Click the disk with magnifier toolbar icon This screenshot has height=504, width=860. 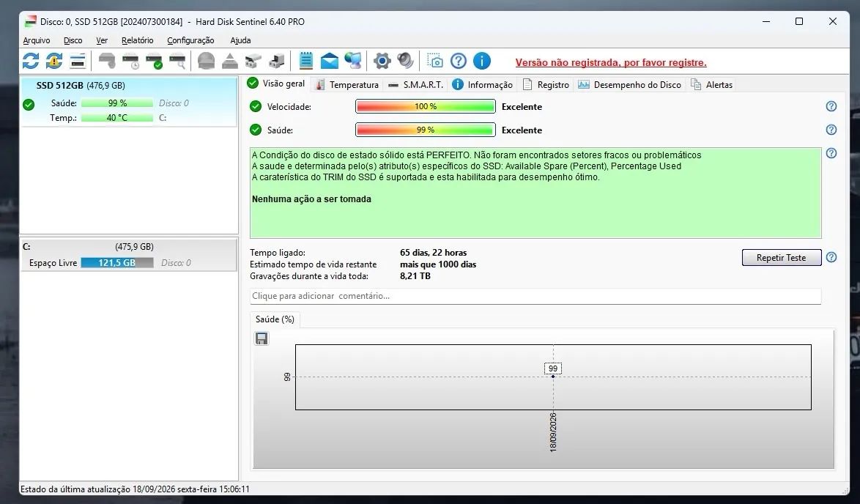(177, 61)
